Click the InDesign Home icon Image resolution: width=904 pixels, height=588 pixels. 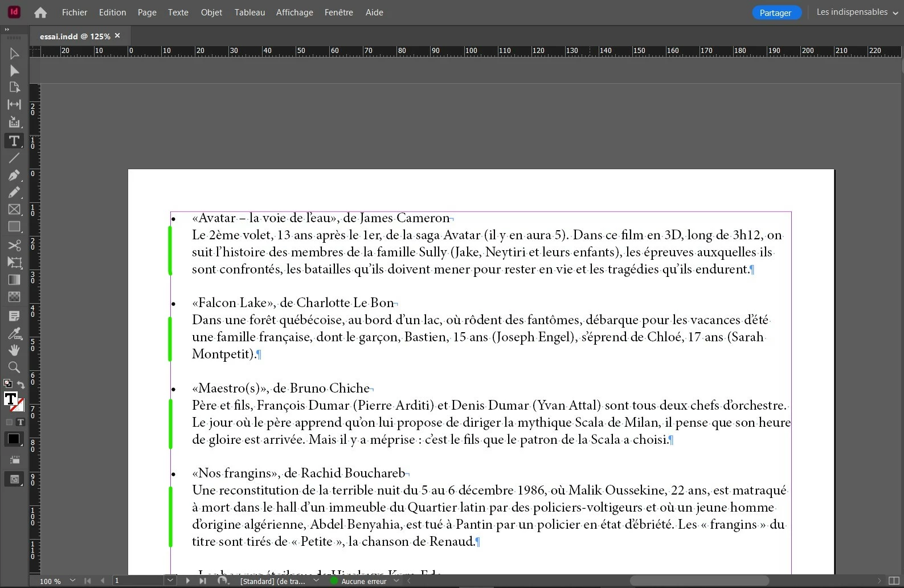pos(40,12)
